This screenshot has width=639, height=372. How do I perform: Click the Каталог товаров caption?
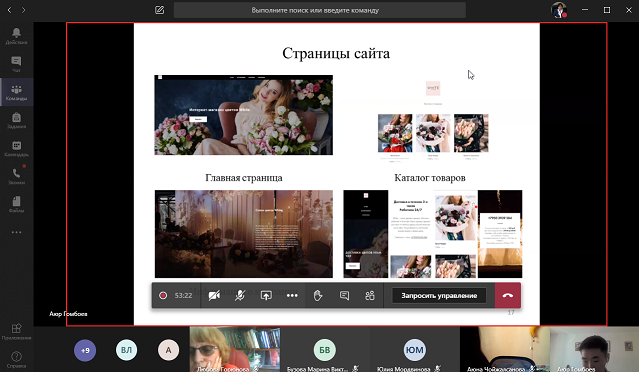[x=430, y=178]
